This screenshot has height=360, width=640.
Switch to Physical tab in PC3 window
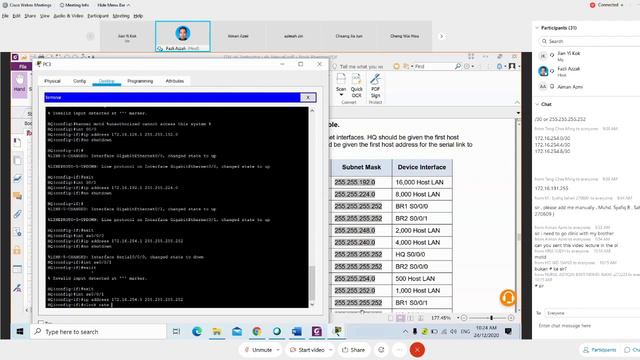click(x=52, y=81)
